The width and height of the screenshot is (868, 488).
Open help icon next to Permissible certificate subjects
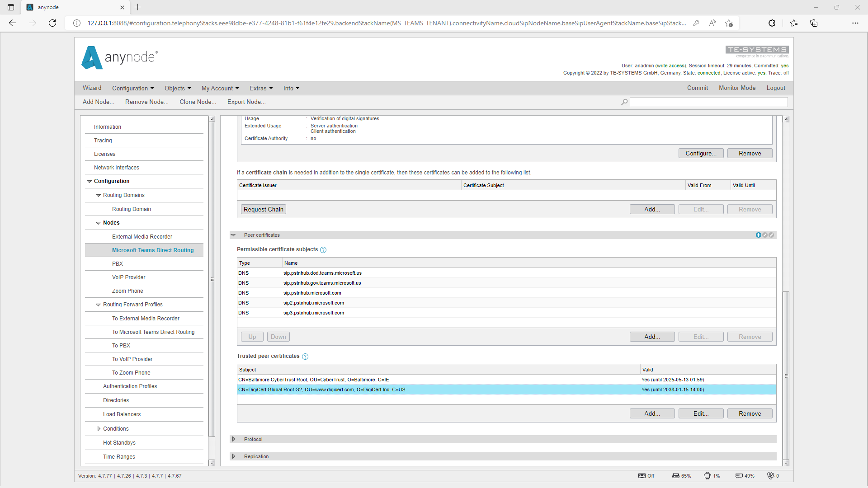point(323,250)
